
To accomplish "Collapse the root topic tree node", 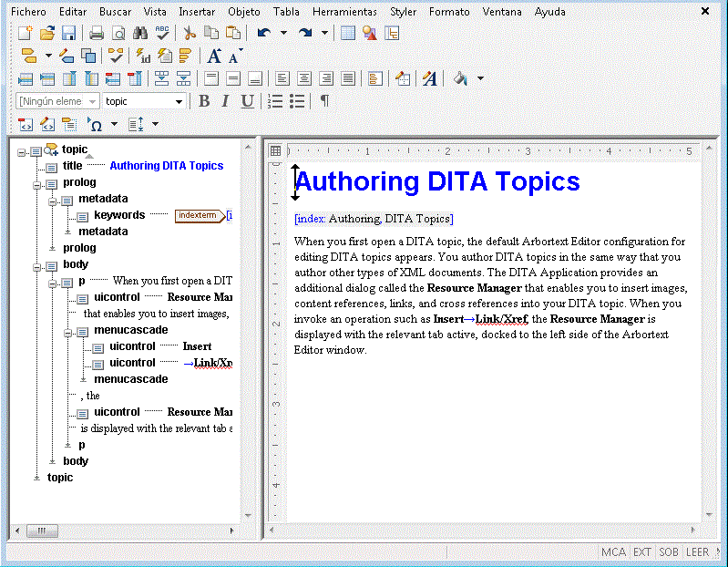I will coord(21,152).
